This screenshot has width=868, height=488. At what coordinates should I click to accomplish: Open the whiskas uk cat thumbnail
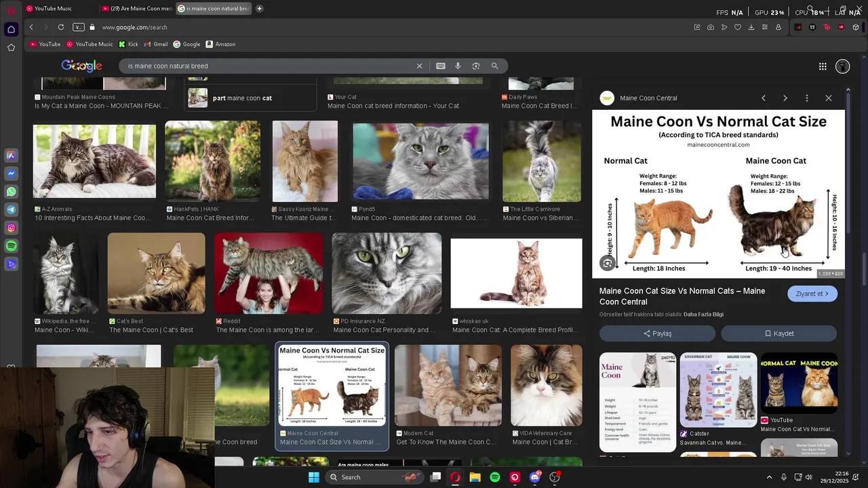pos(516,273)
